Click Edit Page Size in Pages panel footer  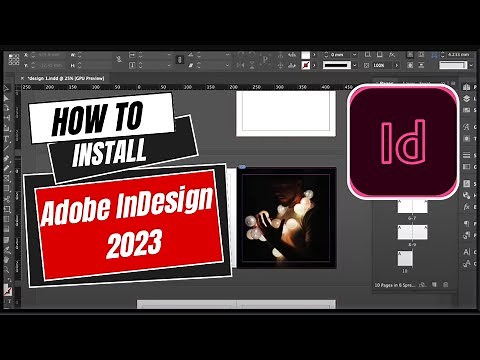tap(423, 285)
